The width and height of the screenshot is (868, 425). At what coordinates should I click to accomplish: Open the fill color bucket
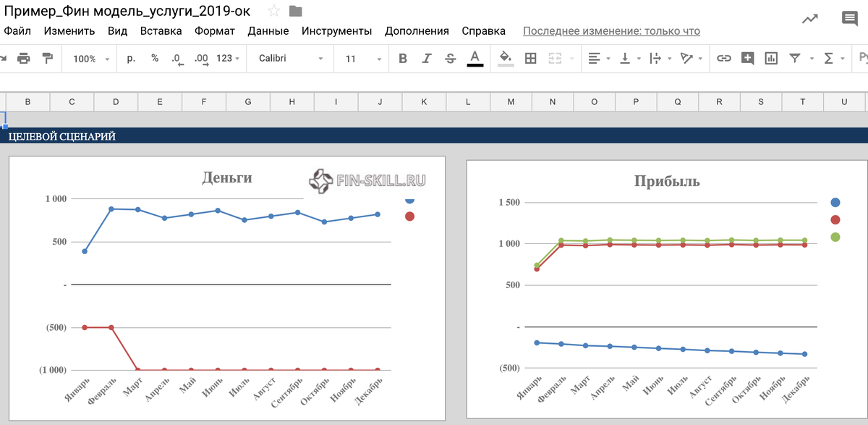tap(506, 59)
